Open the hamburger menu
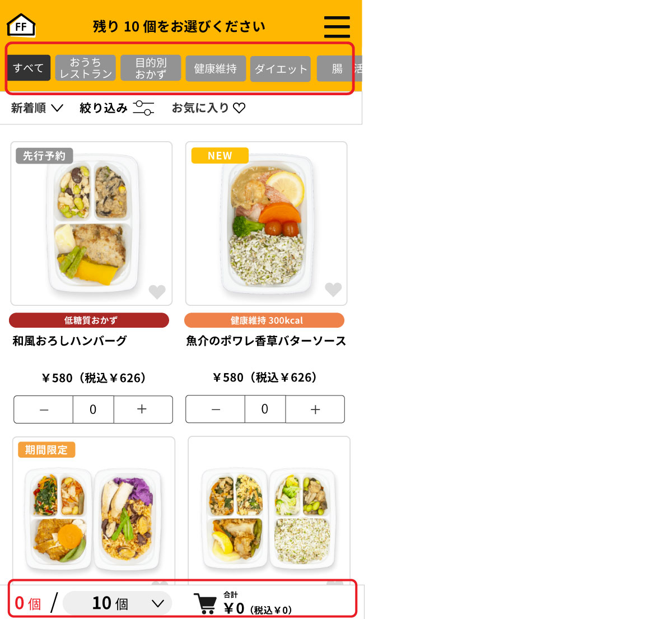 tap(337, 27)
